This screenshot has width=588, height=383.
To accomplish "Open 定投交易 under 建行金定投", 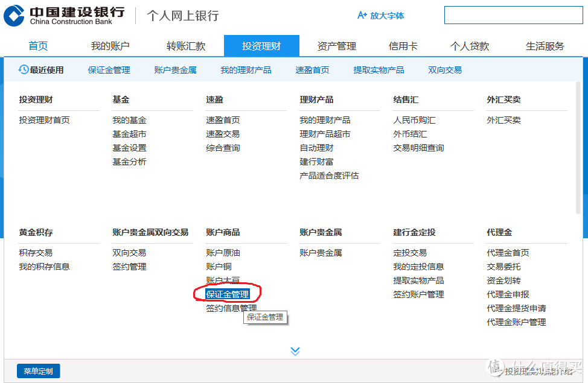I will pyautogui.click(x=409, y=253).
